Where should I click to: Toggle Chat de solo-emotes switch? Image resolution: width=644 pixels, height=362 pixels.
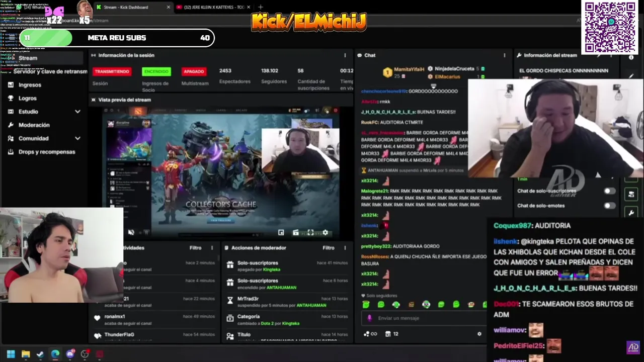[609, 206]
